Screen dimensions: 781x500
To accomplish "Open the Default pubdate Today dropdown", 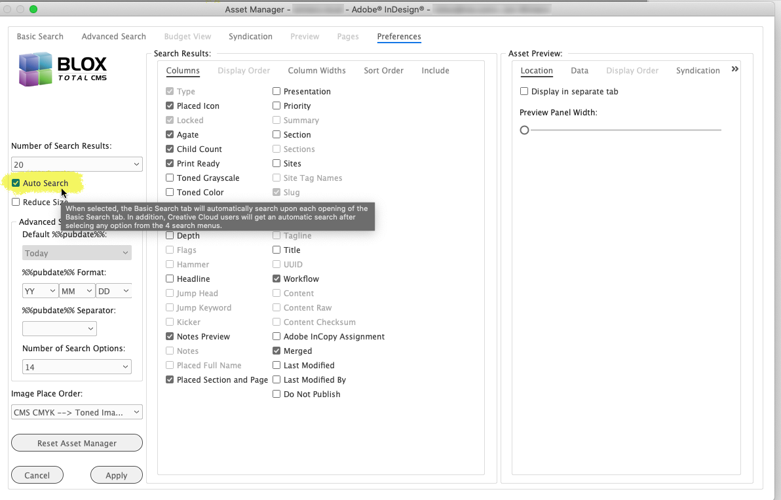I will tap(77, 253).
